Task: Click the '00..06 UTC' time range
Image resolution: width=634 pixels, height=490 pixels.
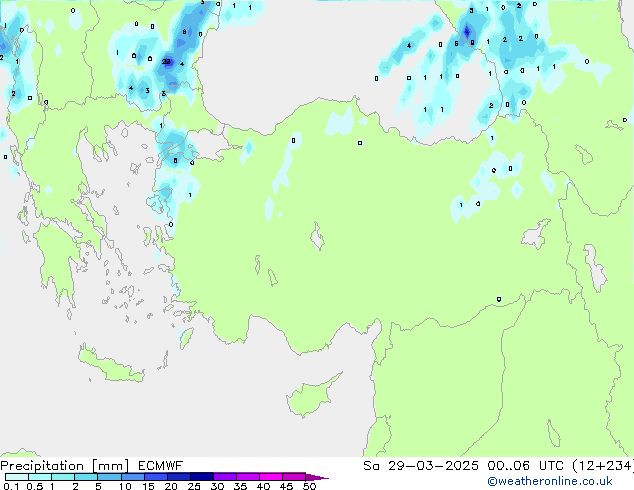Action: point(525,466)
